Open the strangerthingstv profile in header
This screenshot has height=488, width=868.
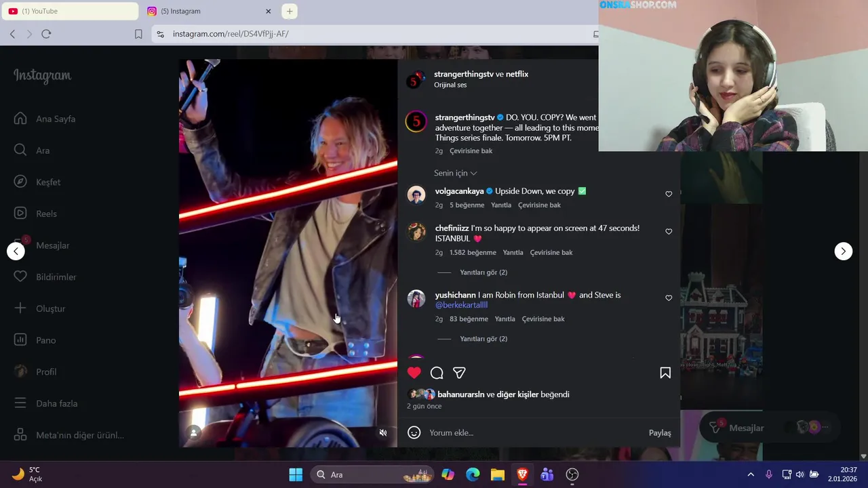coord(464,74)
